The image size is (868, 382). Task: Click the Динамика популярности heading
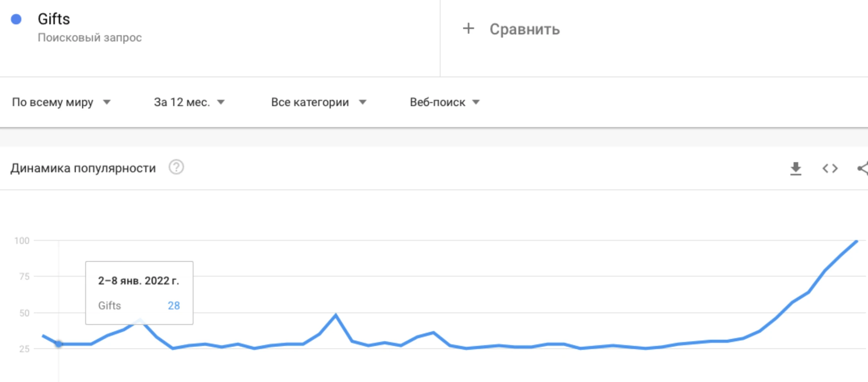click(x=83, y=168)
